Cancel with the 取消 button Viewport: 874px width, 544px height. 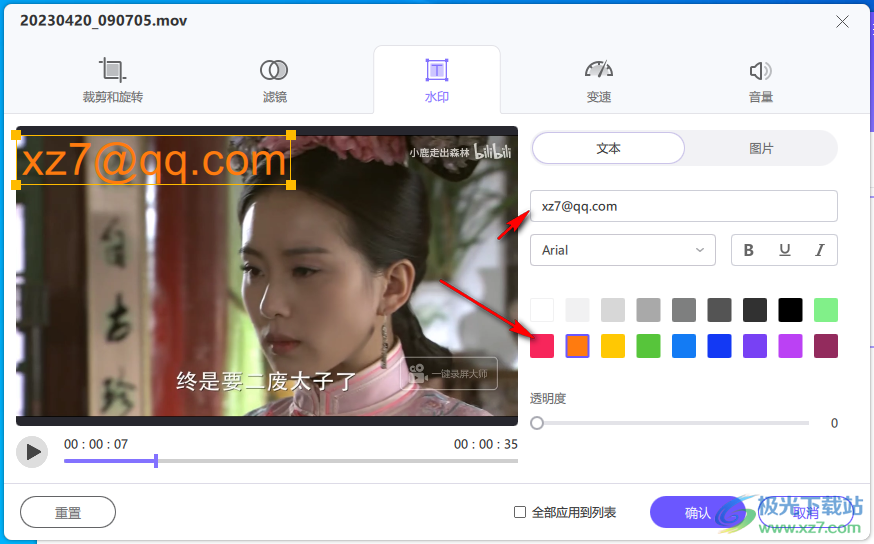(x=805, y=512)
